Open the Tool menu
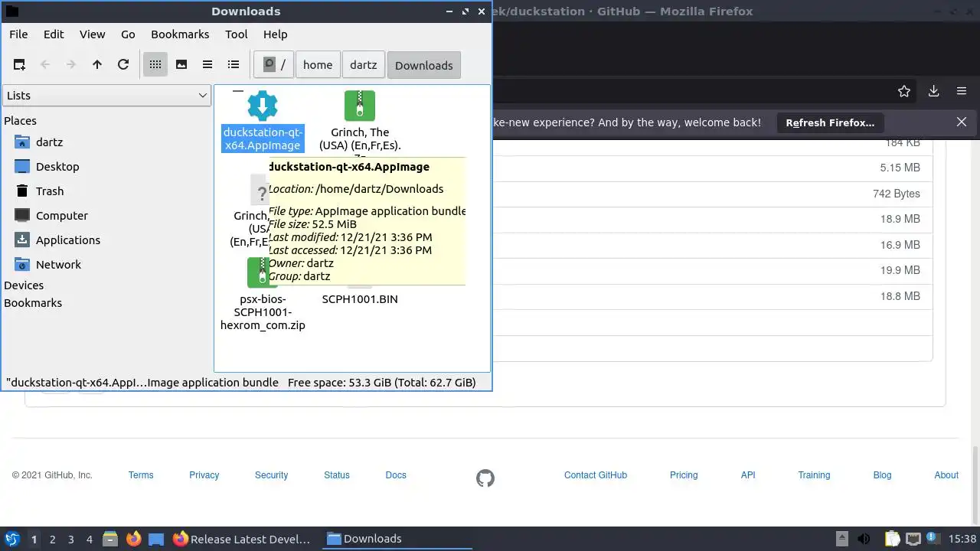The height and width of the screenshot is (551, 980). [237, 34]
